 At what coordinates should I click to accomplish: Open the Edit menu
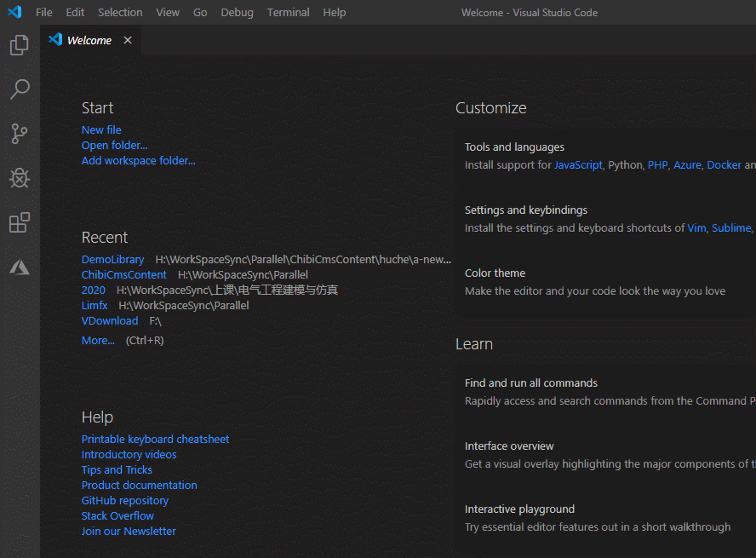tap(75, 13)
